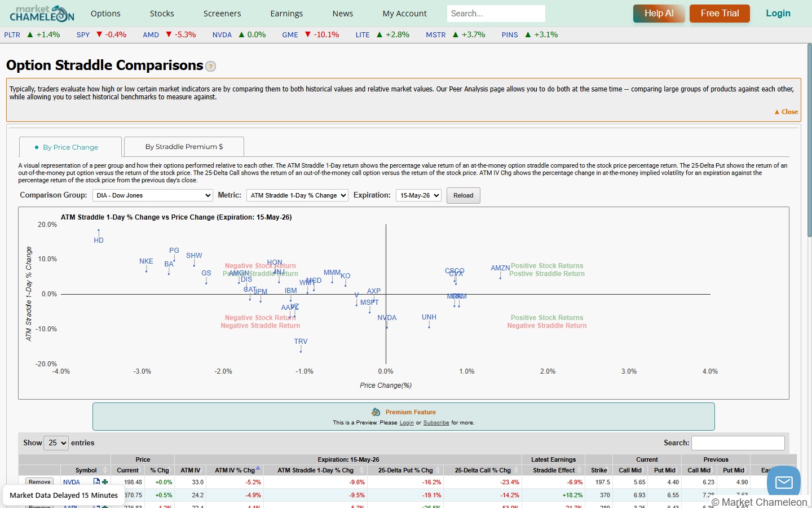Start the Free Trial
The image size is (812, 508).
[x=720, y=14]
